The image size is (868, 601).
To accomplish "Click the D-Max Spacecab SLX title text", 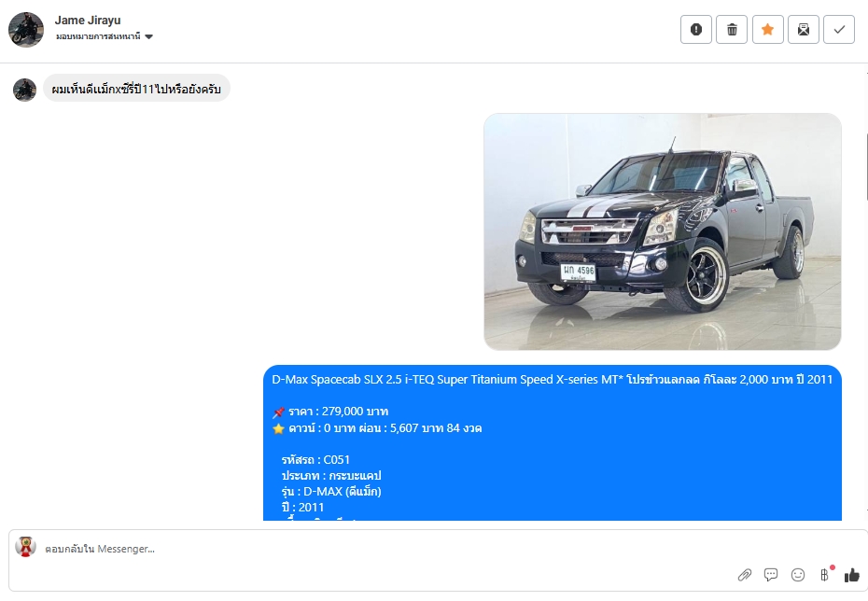I will [x=552, y=380].
